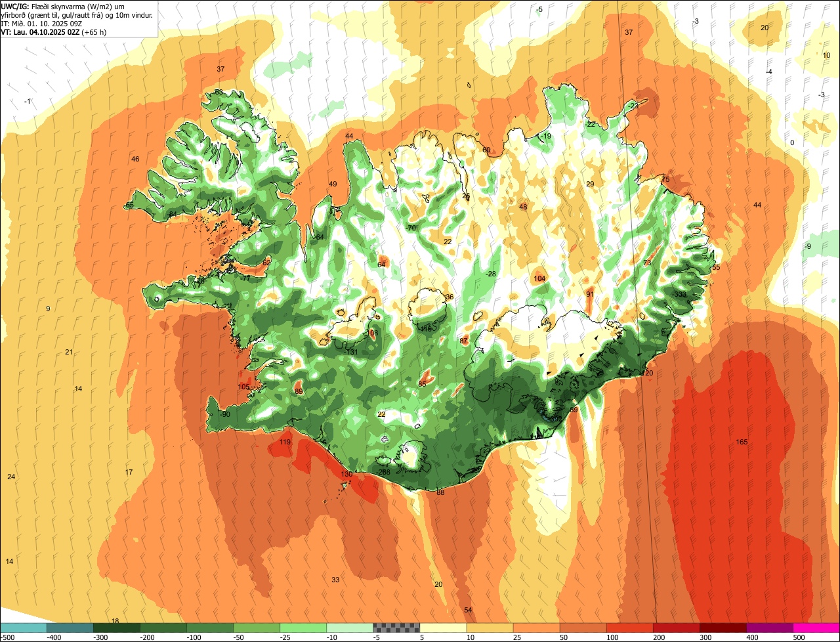840x642 pixels.
Task: Click the 29 value in the northeast
Action: pyautogui.click(x=590, y=184)
